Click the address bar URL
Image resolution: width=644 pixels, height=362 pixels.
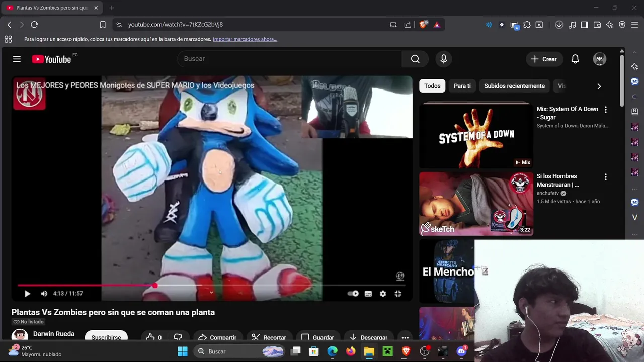pos(176,25)
